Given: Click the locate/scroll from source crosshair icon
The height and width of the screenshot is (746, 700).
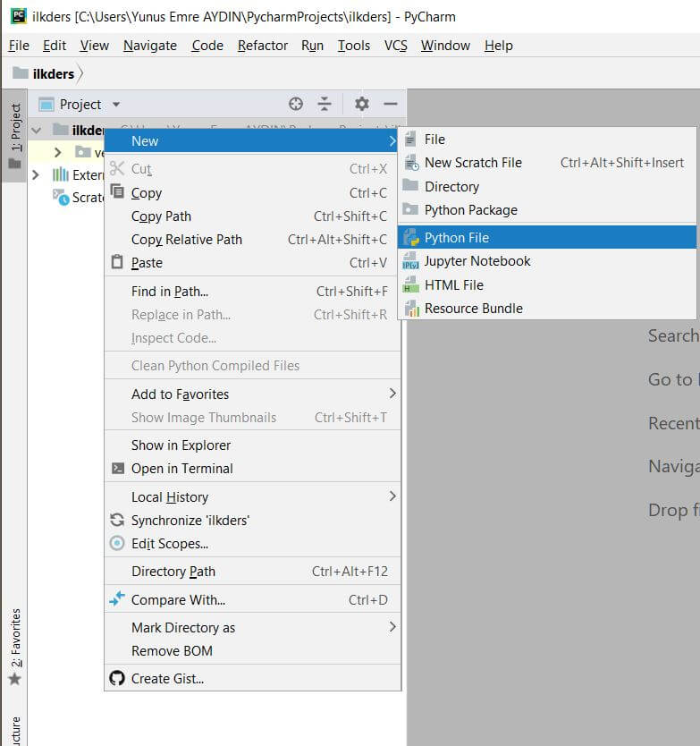Looking at the screenshot, I should pos(295,104).
